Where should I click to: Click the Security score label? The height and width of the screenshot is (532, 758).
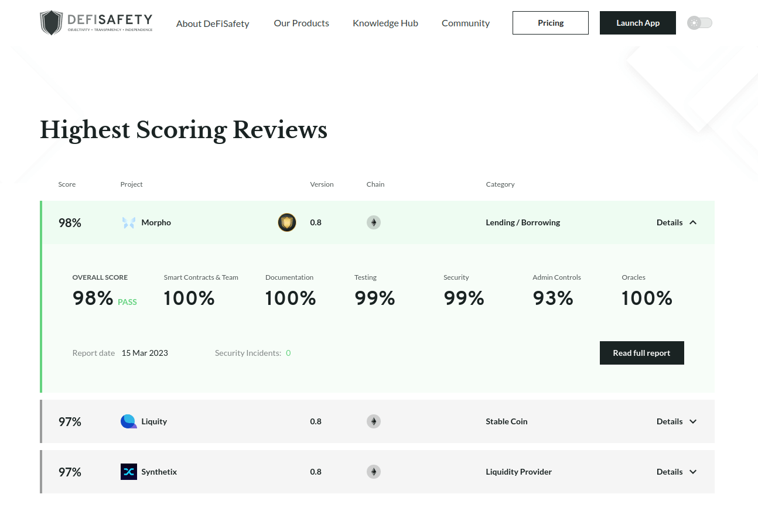tap(456, 277)
